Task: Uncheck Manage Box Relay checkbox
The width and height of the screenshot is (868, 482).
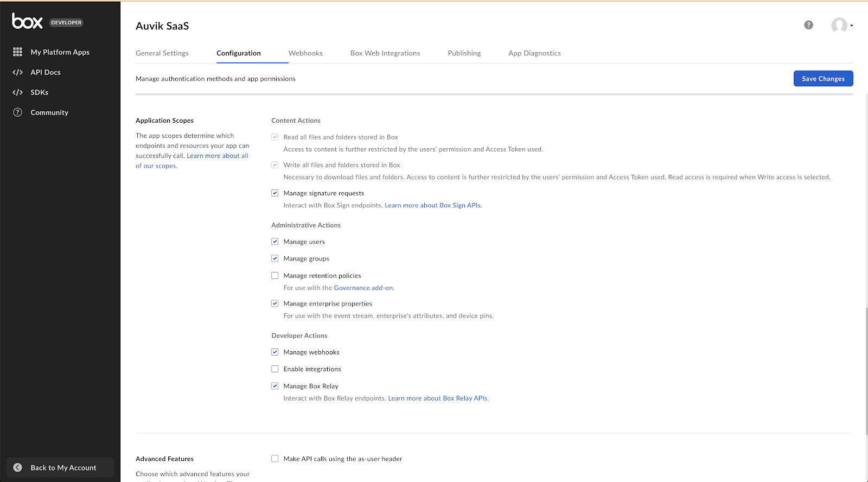Action: [275, 386]
